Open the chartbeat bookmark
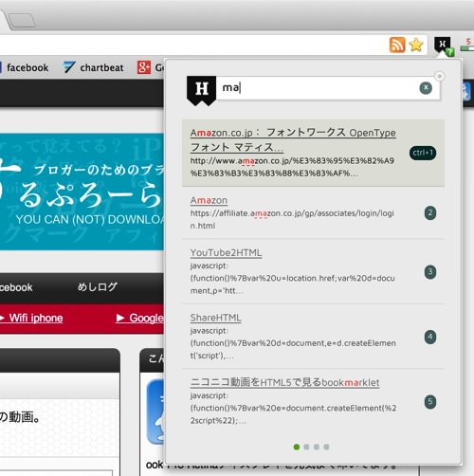Viewport: 474px width, 476px height. click(x=93, y=67)
